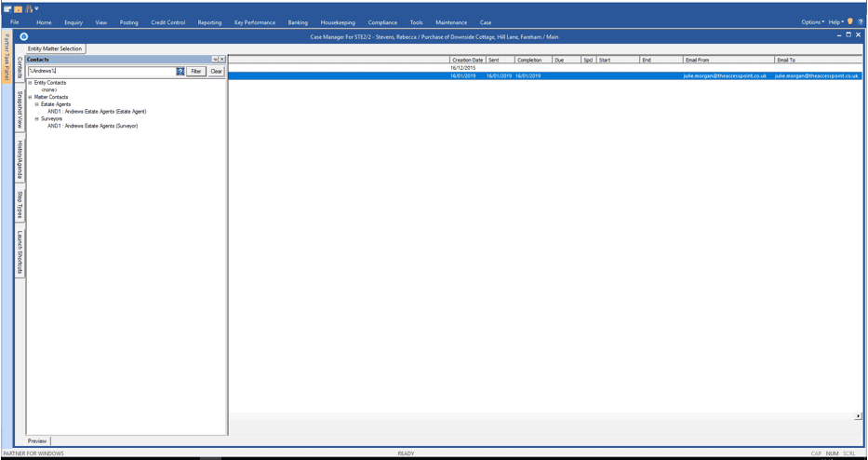This screenshot has height=460, width=868.
Task: Collapse the Surveyors tree node
Action: click(36, 118)
